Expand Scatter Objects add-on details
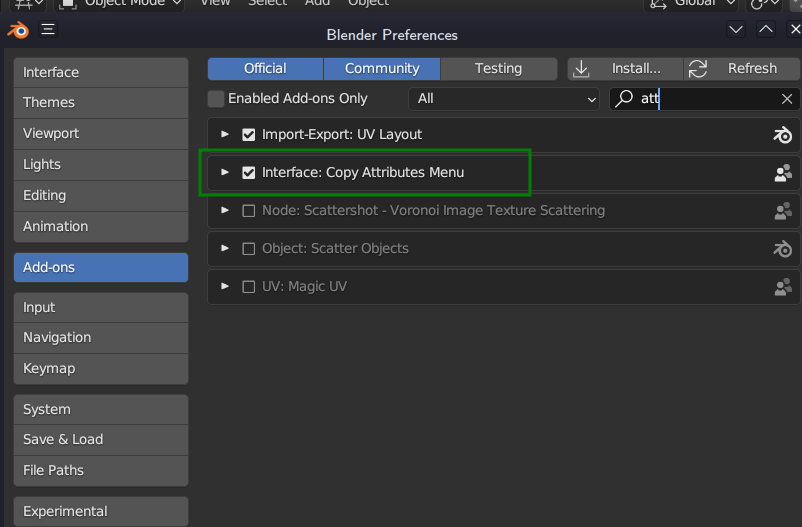 pos(225,248)
